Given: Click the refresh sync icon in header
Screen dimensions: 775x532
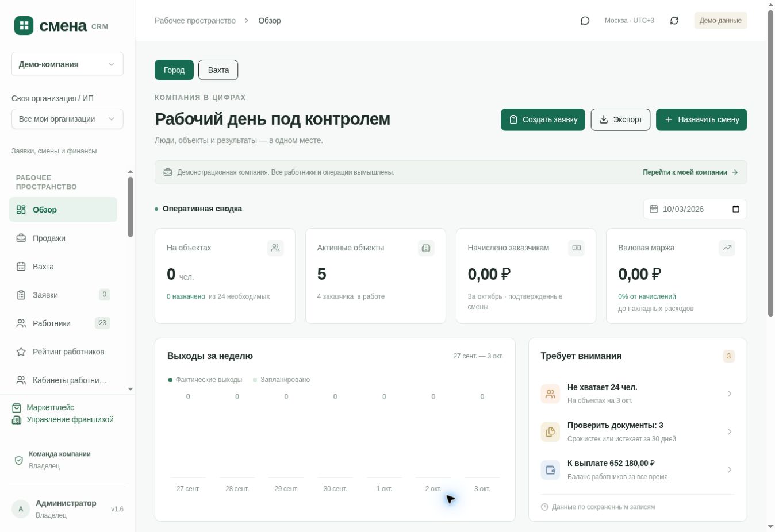Looking at the screenshot, I should (674, 21).
